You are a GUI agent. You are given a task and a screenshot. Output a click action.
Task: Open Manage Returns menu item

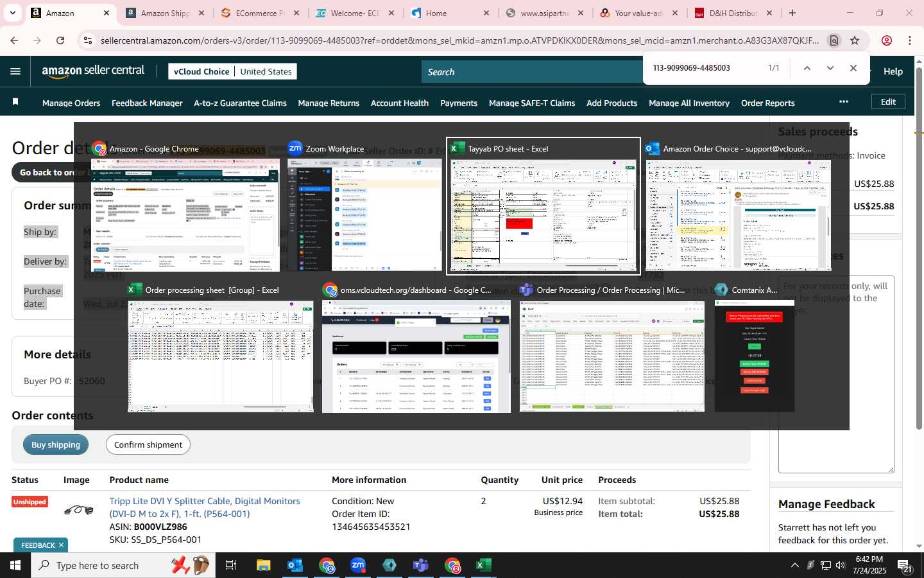tap(329, 103)
